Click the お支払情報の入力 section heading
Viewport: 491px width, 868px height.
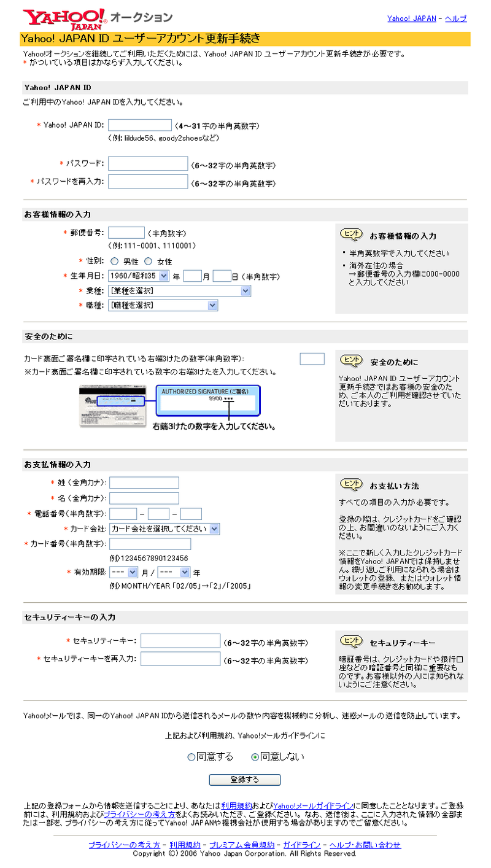point(58,464)
